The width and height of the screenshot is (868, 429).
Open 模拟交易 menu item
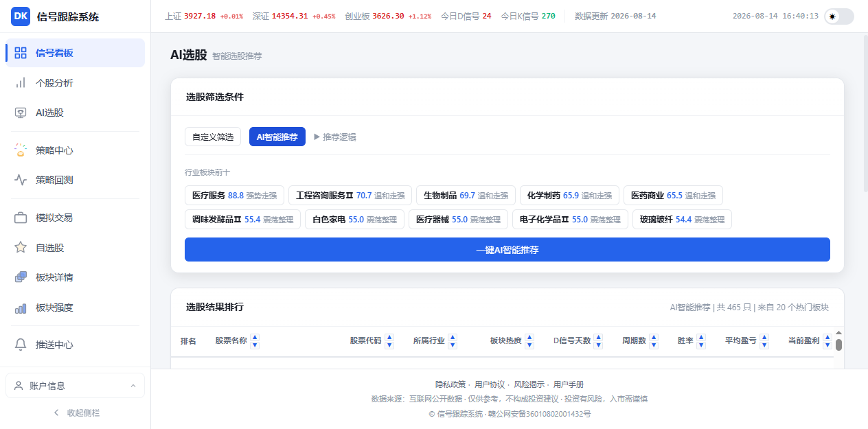(x=75, y=218)
